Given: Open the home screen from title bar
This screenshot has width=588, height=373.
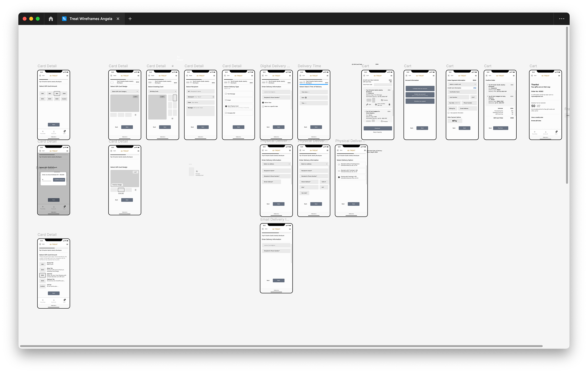Looking at the screenshot, I should click(51, 19).
